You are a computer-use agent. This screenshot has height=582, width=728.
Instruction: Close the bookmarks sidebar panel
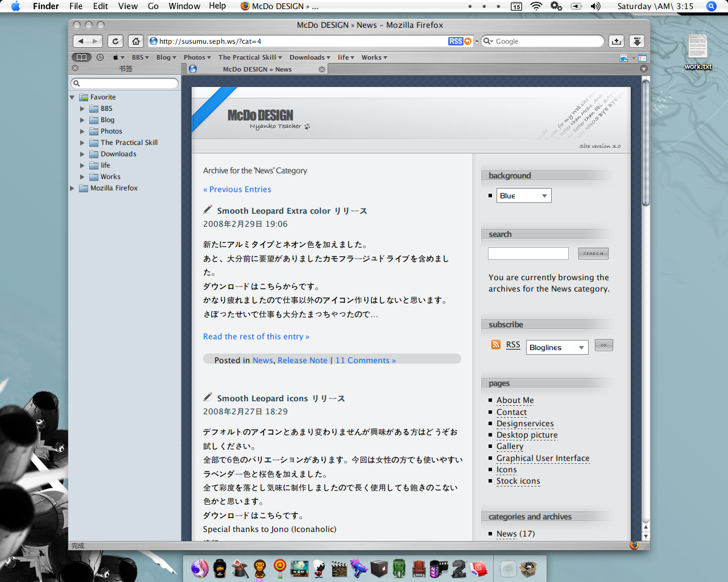(x=75, y=68)
